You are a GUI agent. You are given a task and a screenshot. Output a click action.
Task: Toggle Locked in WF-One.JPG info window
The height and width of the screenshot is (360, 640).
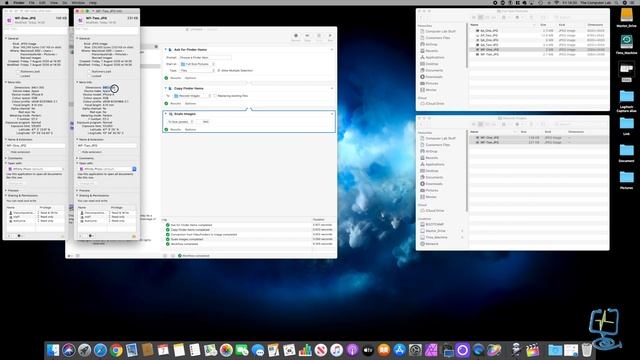tap(18, 76)
